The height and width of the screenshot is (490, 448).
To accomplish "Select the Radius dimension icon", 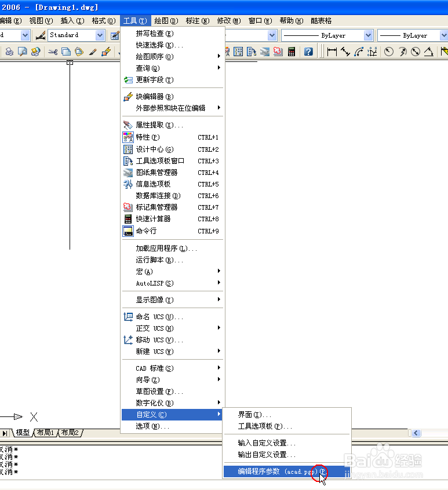I will click(x=389, y=52).
